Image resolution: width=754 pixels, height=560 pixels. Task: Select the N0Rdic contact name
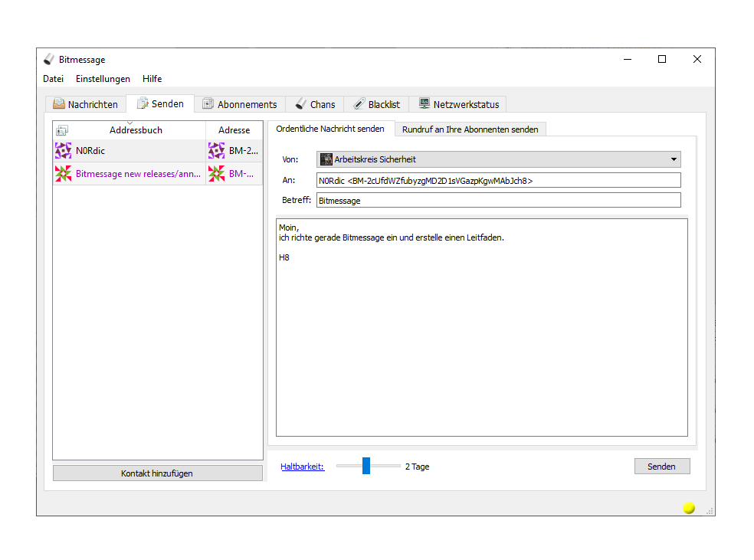point(90,151)
